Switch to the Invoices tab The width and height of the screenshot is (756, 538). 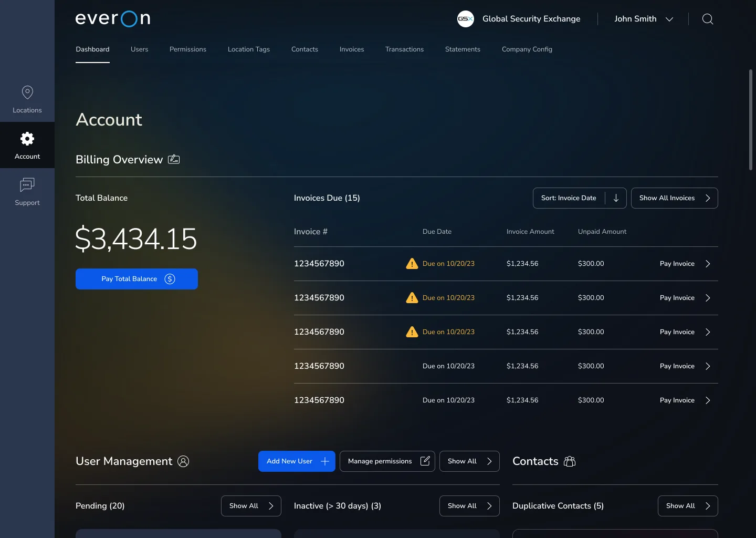point(352,49)
